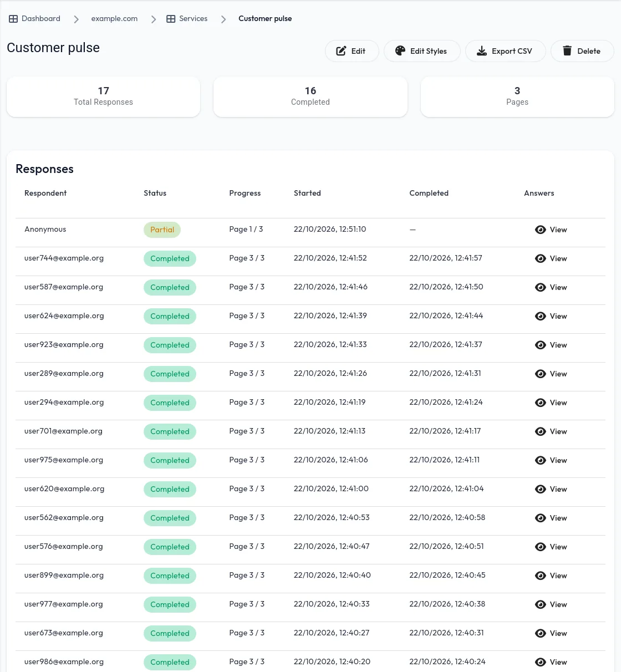Click completed time 22/10/2026, 12:41:57

tap(446, 258)
